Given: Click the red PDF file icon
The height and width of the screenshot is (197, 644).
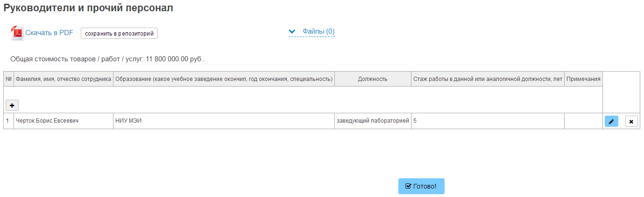Looking at the screenshot, I should coord(17,33).
